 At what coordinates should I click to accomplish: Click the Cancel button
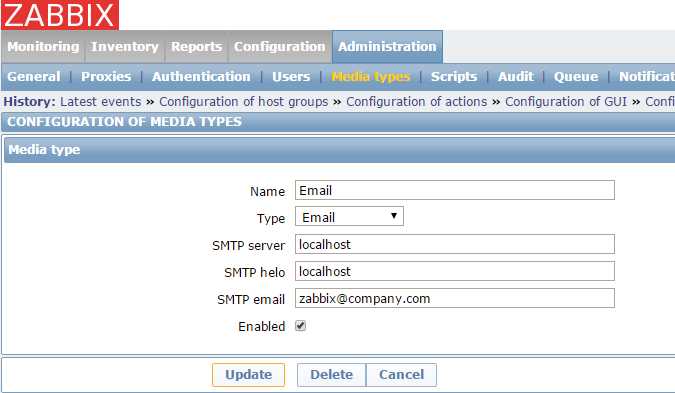[x=401, y=374]
